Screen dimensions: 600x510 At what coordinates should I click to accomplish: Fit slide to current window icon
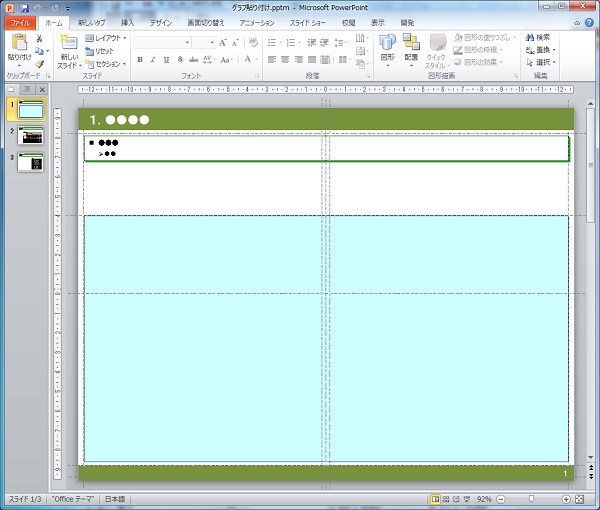click(580, 499)
